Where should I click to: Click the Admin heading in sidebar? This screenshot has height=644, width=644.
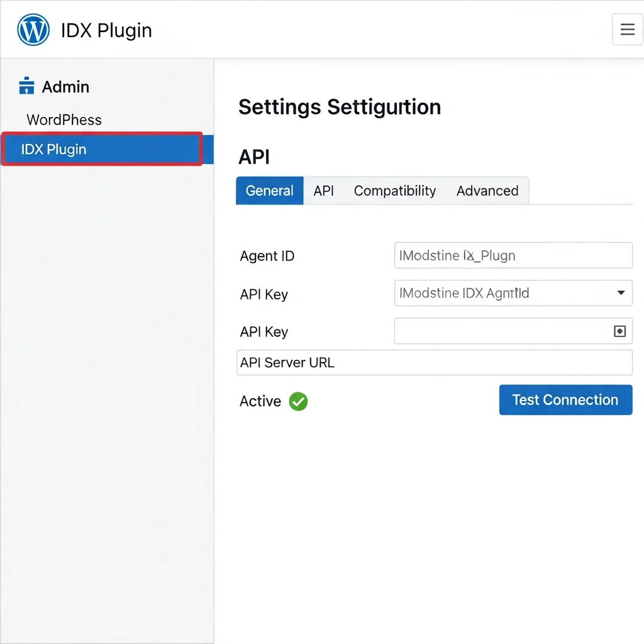(x=65, y=87)
